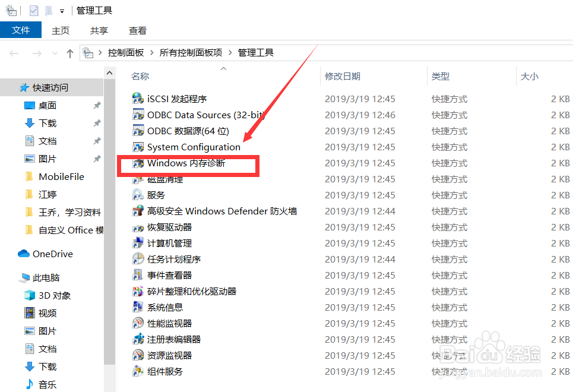
Task: Switch to the 共享 ribbon tab
Action: click(99, 30)
